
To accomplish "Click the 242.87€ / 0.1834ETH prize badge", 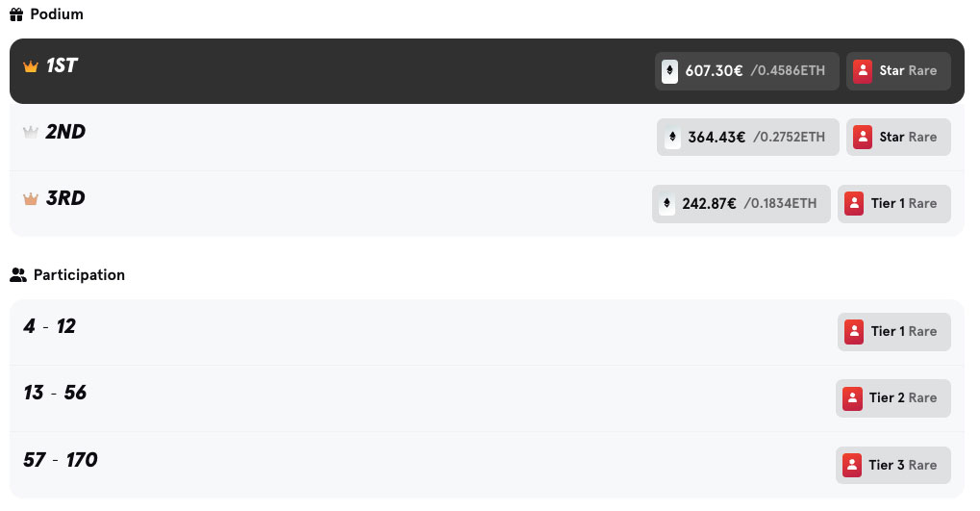I will [x=741, y=203].
